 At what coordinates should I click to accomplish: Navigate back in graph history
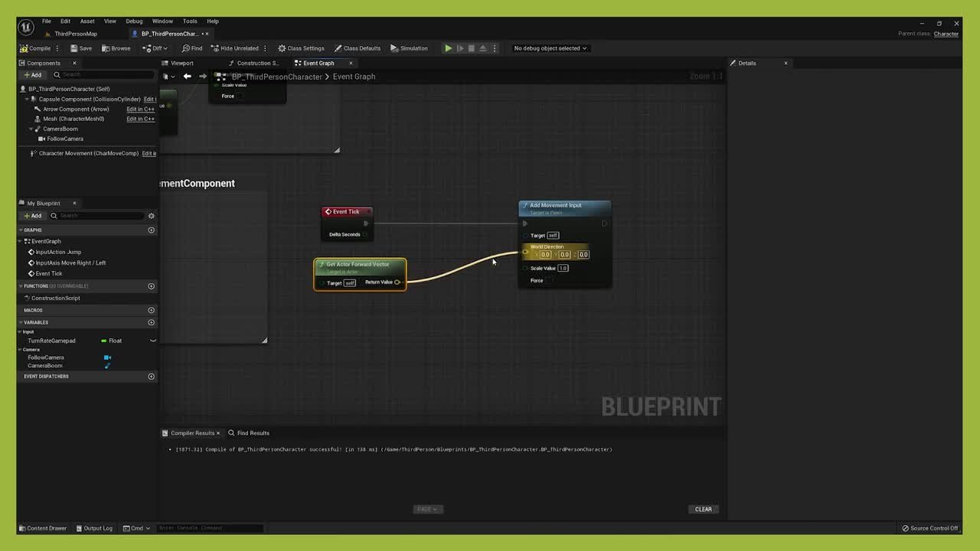[187, 76]
